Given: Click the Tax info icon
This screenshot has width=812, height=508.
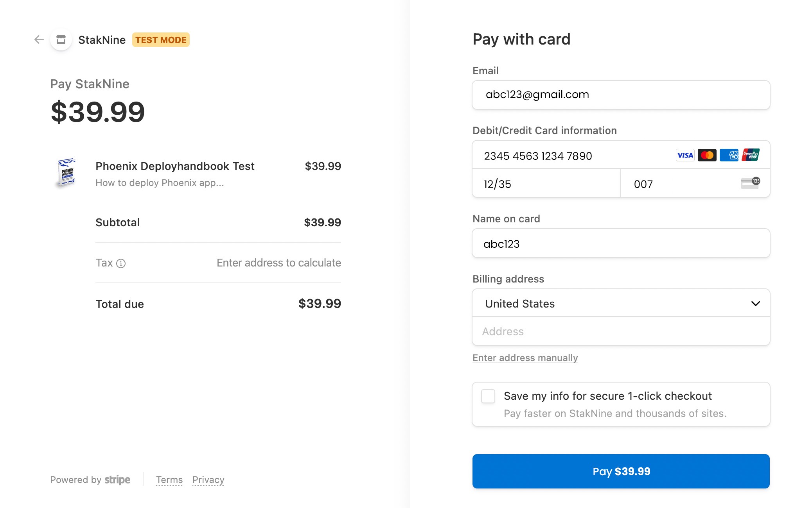Looking at the screenshot, I should (121, 263).
